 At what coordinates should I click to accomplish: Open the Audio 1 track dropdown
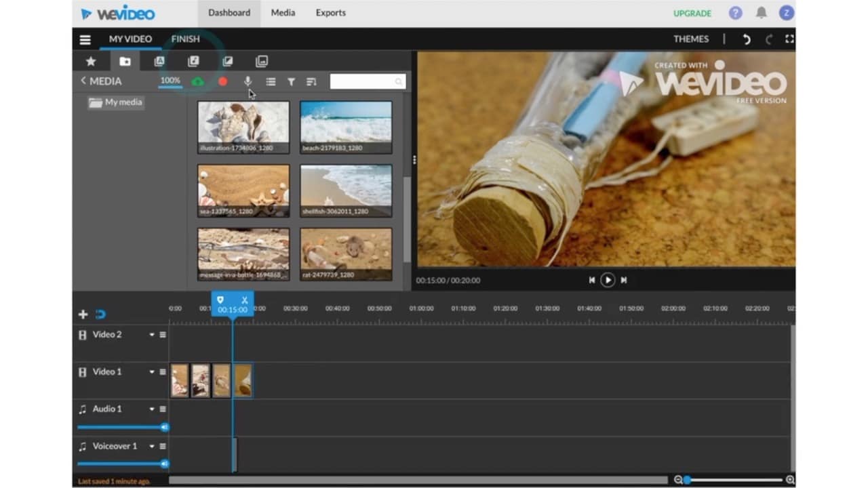point(152,409)
